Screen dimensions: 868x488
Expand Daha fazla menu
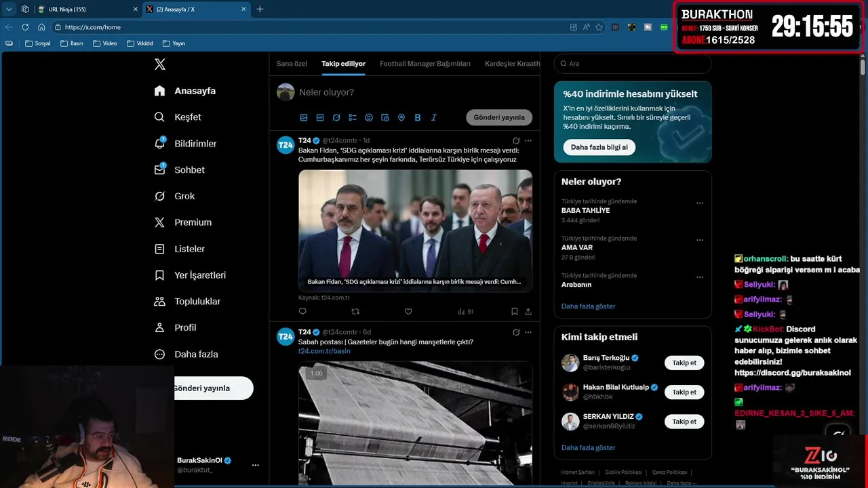tap(186, 354)
